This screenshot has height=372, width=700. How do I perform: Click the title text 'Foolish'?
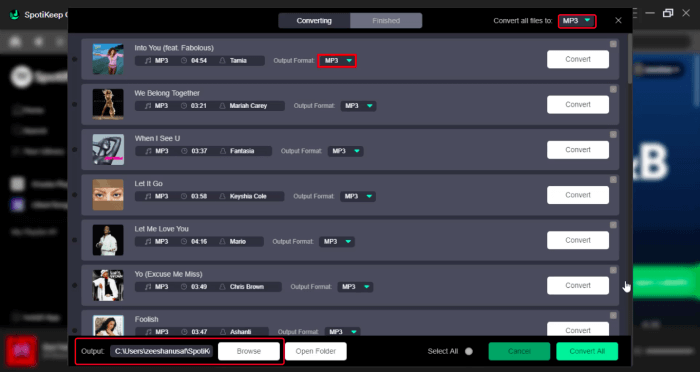coord(146,319)
